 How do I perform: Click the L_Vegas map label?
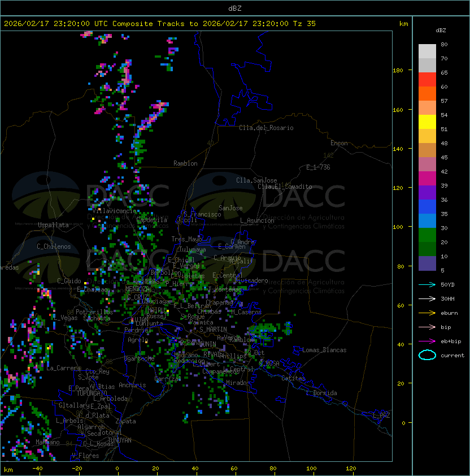[x=66, y=318]
